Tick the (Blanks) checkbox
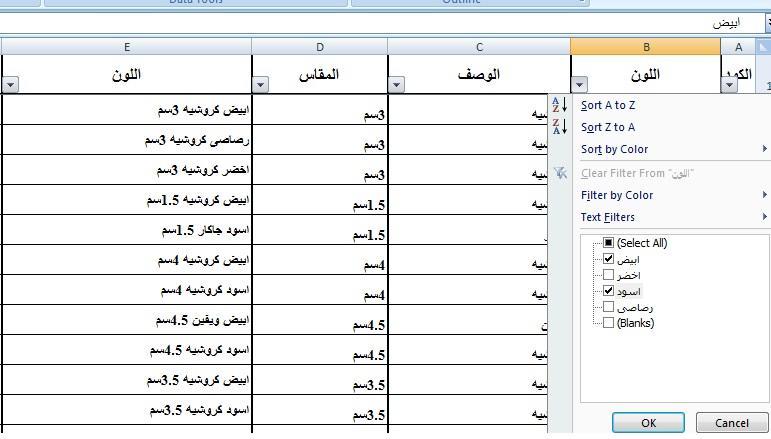 (x=608, y=323)
